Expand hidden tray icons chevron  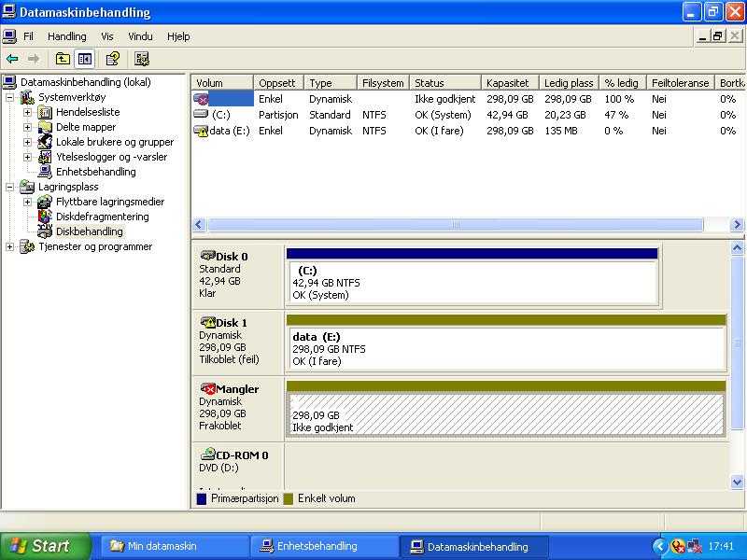tap(660, 546)
